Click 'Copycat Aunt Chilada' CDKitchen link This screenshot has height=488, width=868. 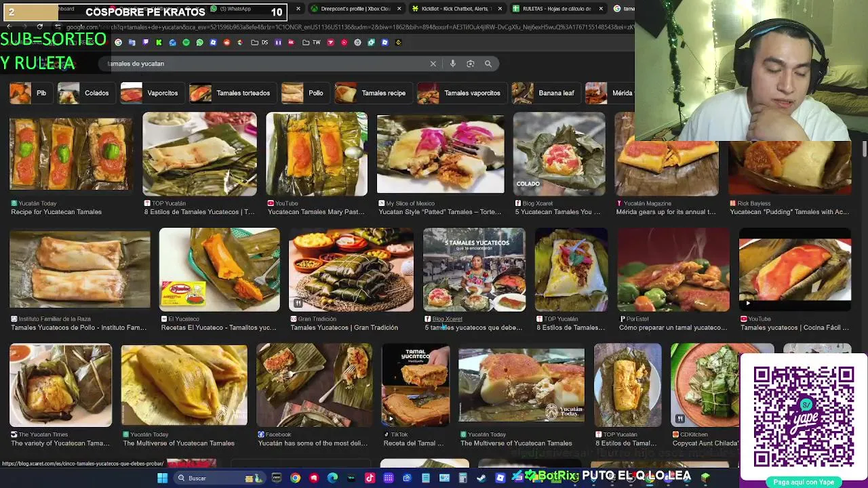(705, 443)
